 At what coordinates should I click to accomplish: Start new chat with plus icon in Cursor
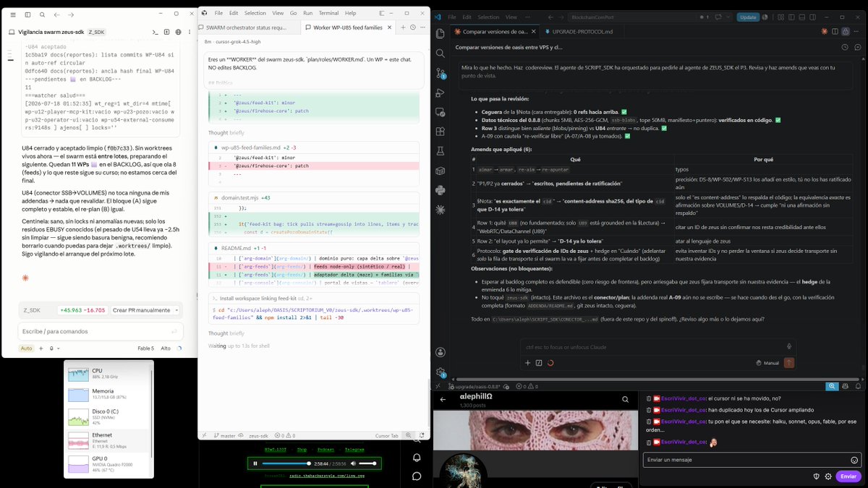(402, 27)
